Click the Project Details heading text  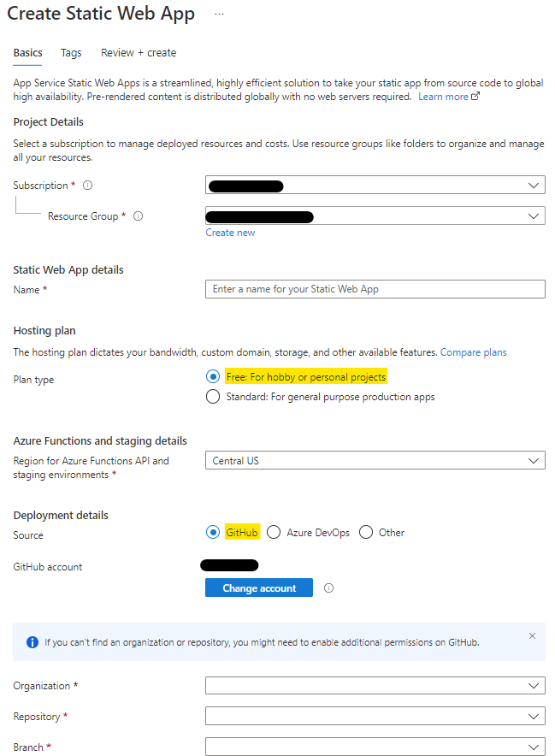pyautogui.click(x=48, y=122)
